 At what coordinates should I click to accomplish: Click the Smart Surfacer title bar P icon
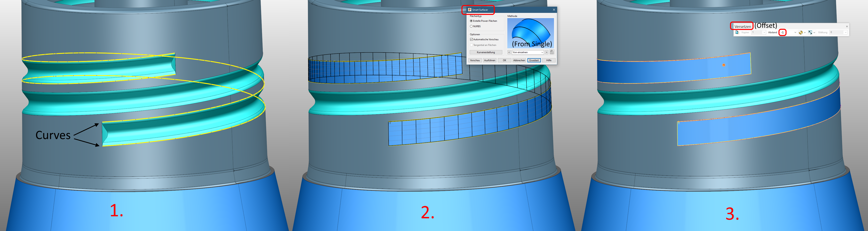pyautogui.click(x=470, y=10)
